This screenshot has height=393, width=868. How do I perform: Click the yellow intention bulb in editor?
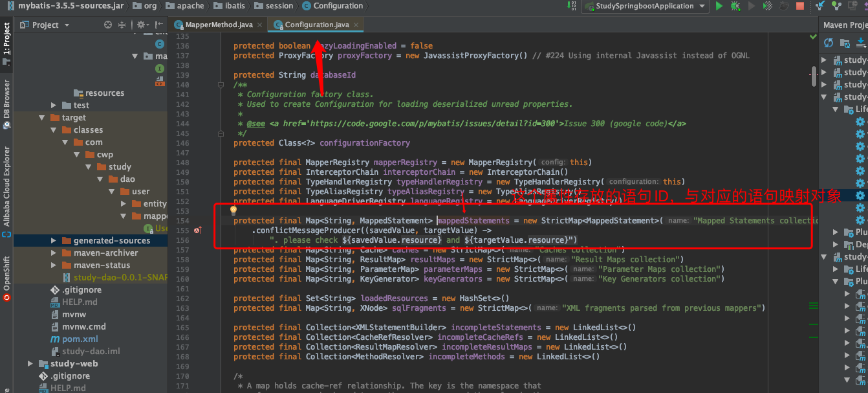[233, 209]
